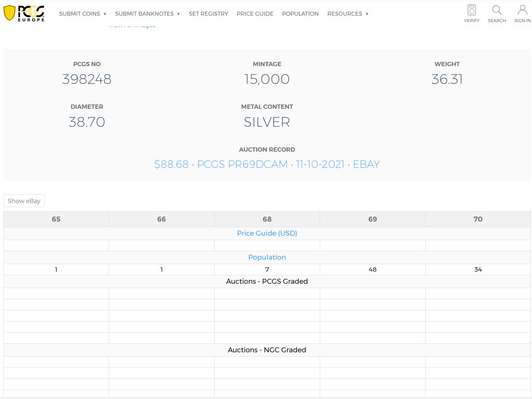Click the Population link in the table
The image size is (532, 399).
click(x=267, y=257)
